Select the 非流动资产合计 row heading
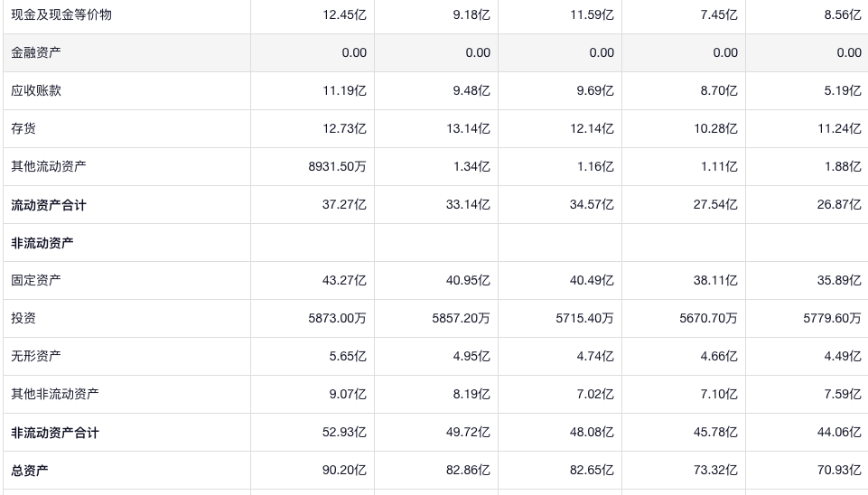 point(55,433)
